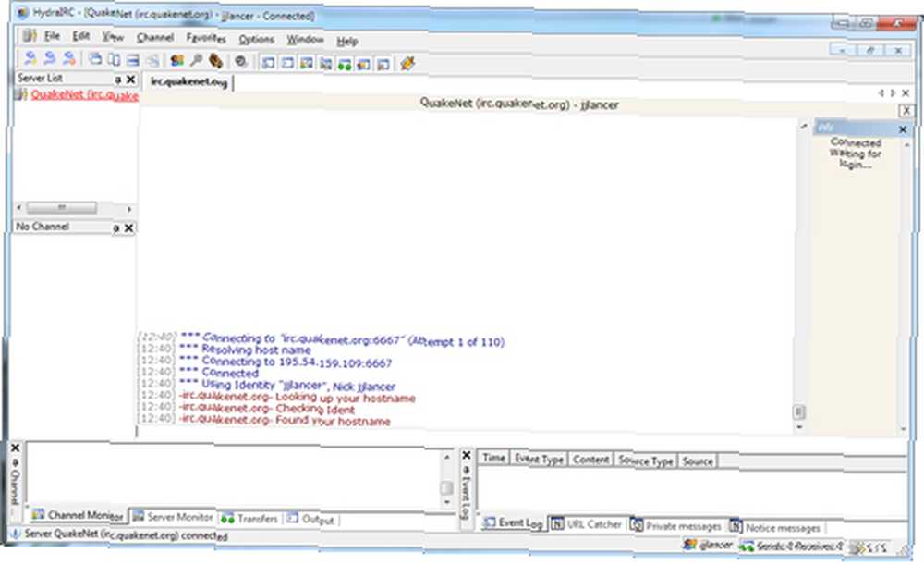Switch to the Private messages tab
Screen dimensions: 924x565
point(676,525)
